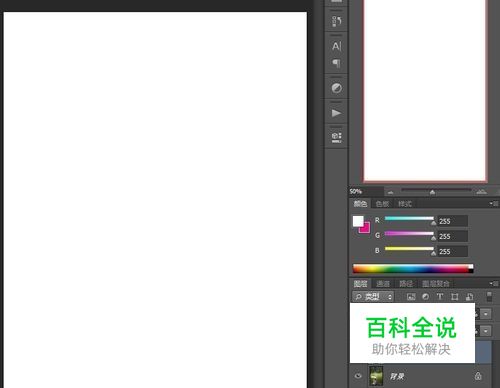Click black swatch at spectrum ramp end
This screenshot has width=500, height=388.
coord(471,271)
